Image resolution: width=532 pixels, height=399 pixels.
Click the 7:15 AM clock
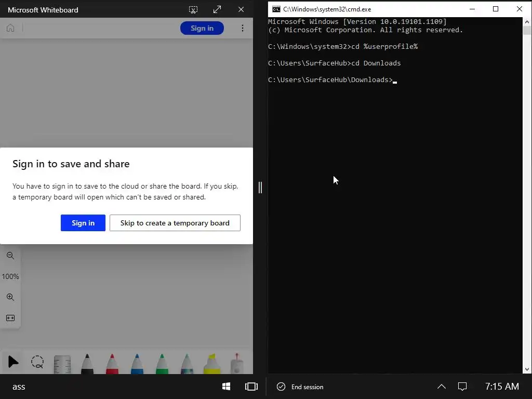(x=502, y=387)
